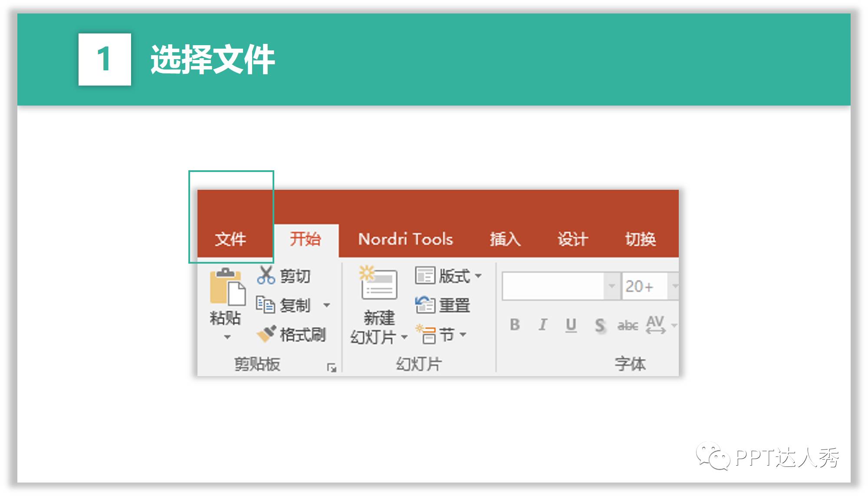Expand the Paste (粘贴) options arrow
The height and width of the screenshot is (496, 868).
coord(227,337)
